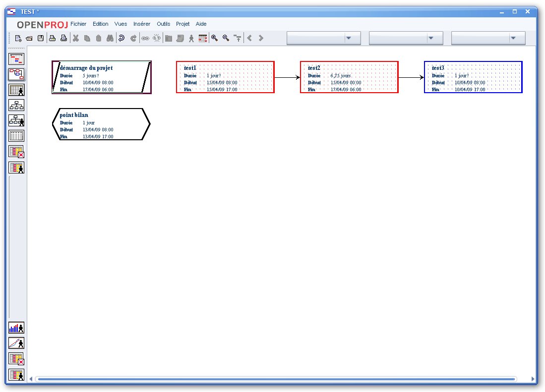This screenshot has height=392, width=545.
Task: Click the Zoom In magnifier icon
Action: [214, 38]
